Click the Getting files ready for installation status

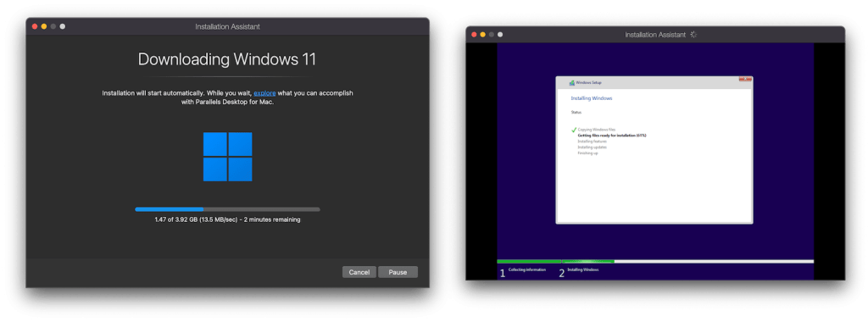(x=612, y=135)
